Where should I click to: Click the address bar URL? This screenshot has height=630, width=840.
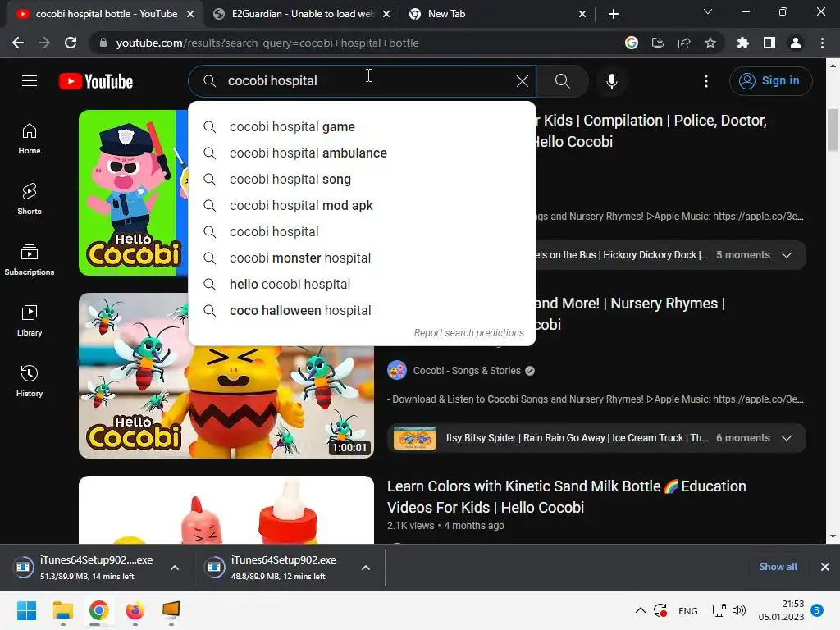(267, 43)
